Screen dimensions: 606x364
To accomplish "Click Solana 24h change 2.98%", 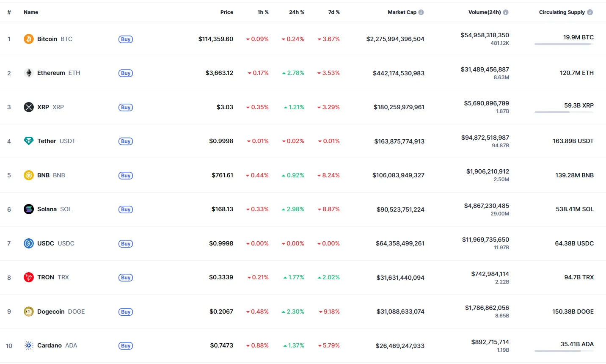I will tap(293, 209).
